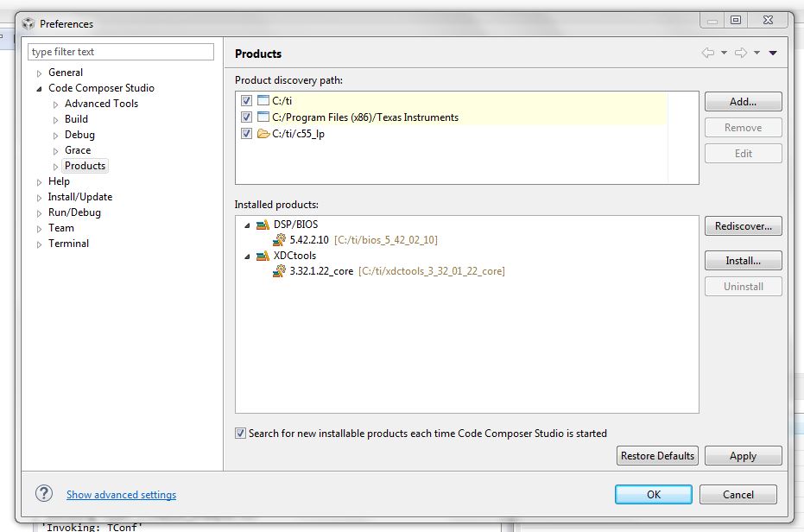Uncheck the C:/ti discovery path
This screenshot has width=804, height=532.
point(247,101)
